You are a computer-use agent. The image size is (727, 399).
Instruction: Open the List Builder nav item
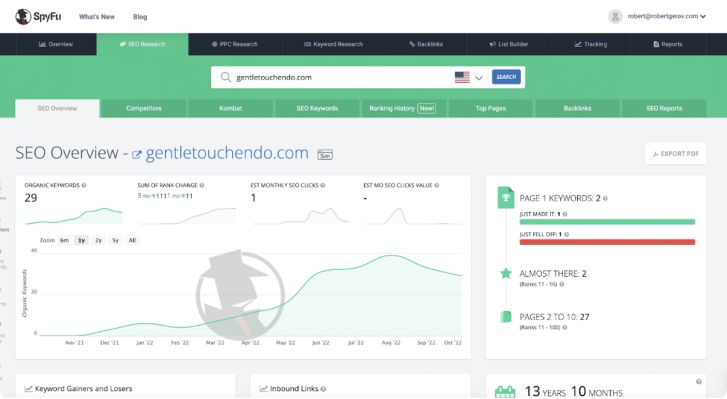tap(508, 44)
